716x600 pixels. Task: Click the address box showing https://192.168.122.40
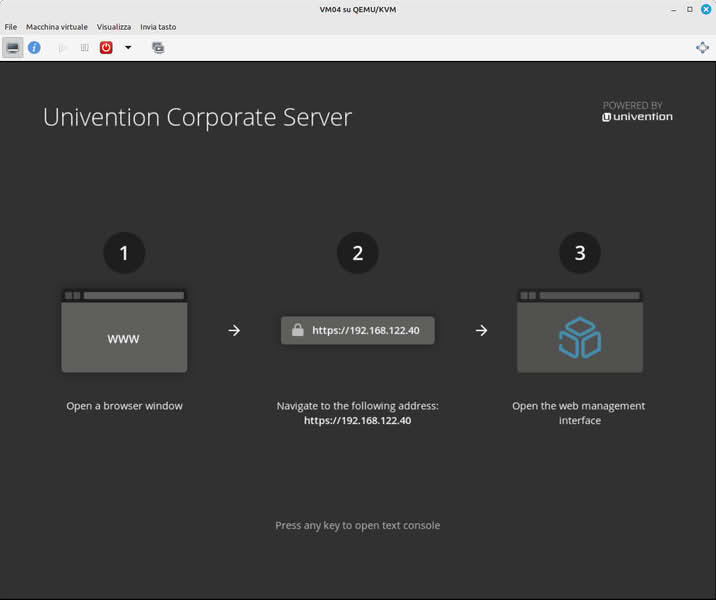[x=358, y=330]
